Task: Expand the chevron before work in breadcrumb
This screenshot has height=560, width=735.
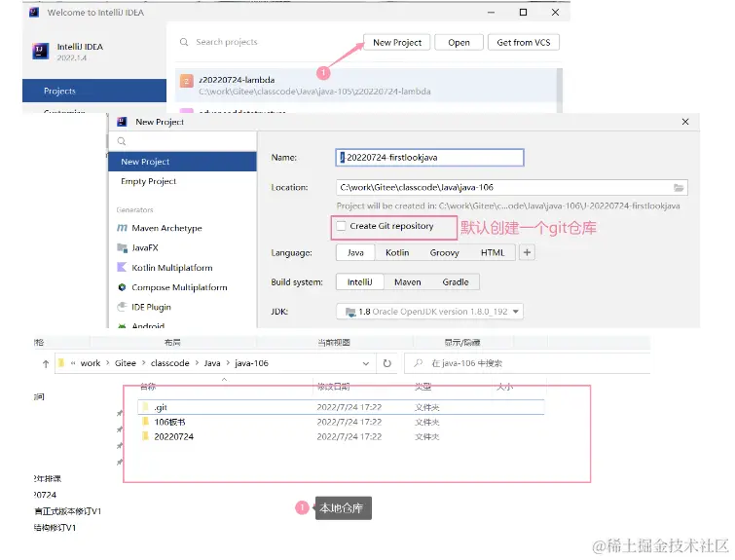Action: point(73,363)
